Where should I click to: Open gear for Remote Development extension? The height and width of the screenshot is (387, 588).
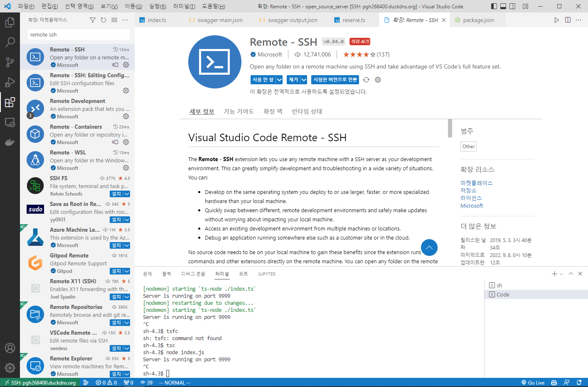click(126, 116)
